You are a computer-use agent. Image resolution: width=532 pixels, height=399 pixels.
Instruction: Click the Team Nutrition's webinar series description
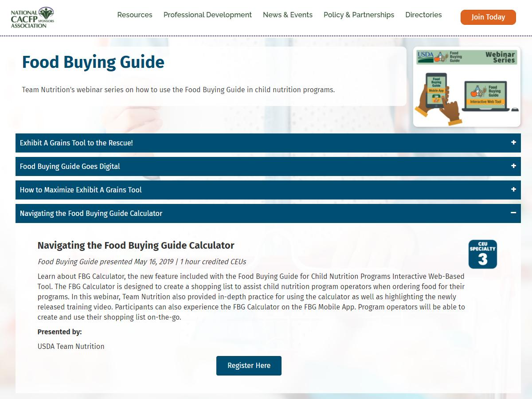[178, 90]
